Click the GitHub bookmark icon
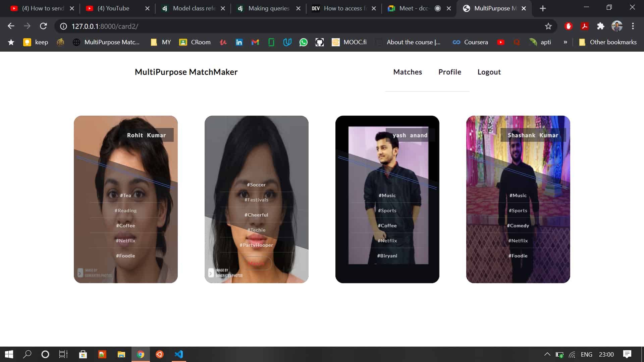644x362 pixels. (x=319, y=42)
